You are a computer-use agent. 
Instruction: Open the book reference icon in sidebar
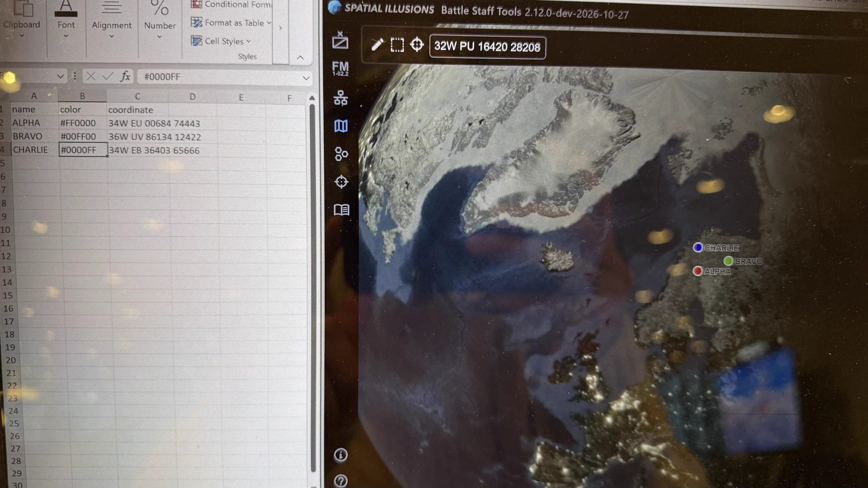pos(342,210)
